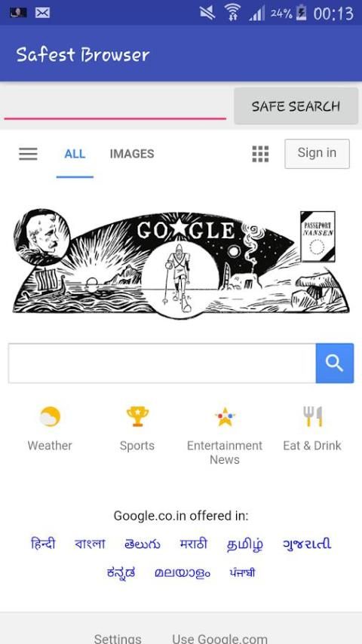Open the Sports trophy icon
362x644 pixels.
pyautogui.click(x=138, y=417)
